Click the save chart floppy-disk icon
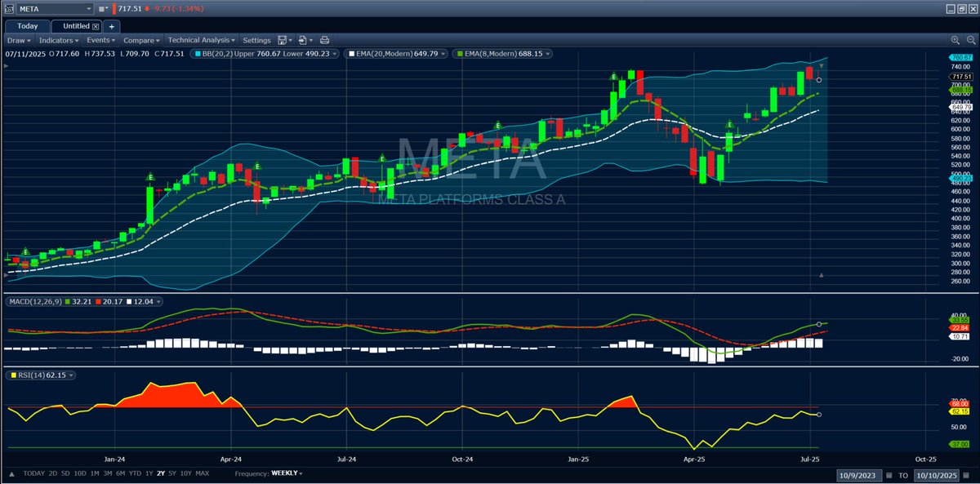The width and height of the screenshot is (980, 484). tap(284, 40)
